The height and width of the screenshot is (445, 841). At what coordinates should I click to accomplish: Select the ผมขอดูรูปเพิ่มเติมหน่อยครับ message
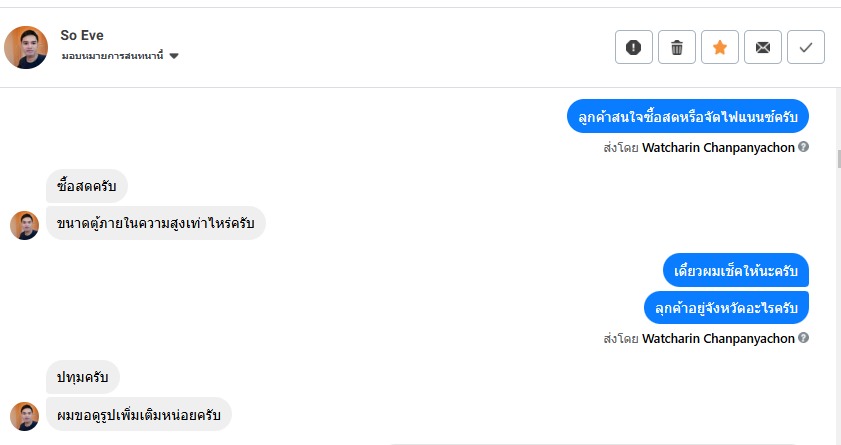pos(139,414)
